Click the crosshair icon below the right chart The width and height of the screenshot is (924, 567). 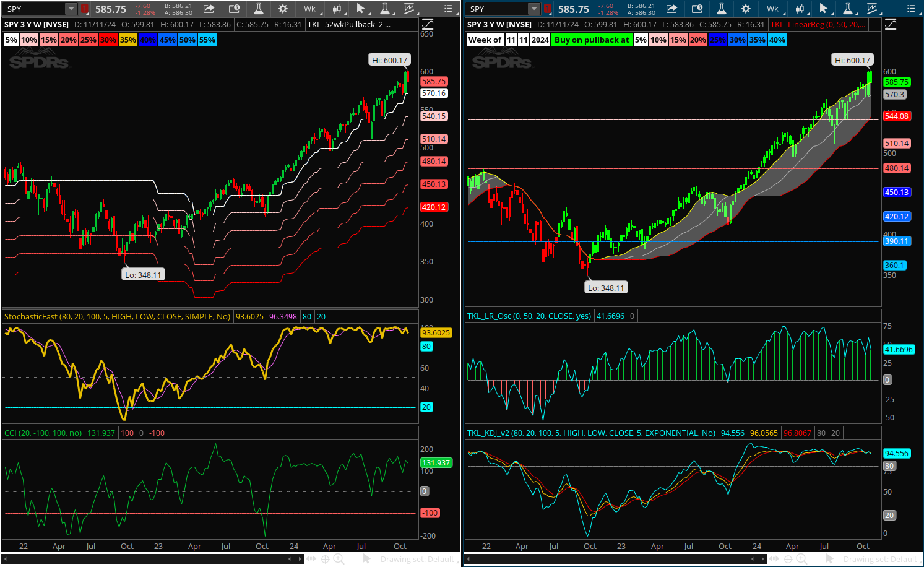pos(788,559)
